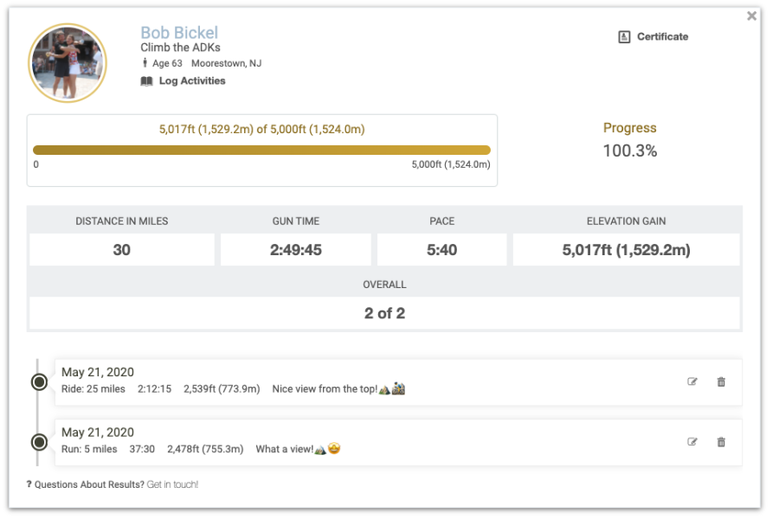Open Bob Bickel's profile photo
Image resolution: width=779 pixels, height=532 pixels.
click(x=68, y=63)
